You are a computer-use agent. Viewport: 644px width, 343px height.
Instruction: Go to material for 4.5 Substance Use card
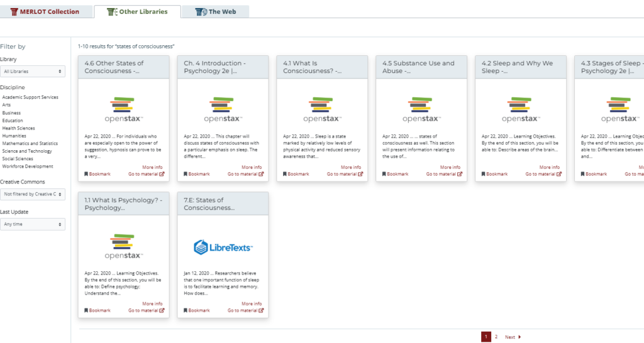pyautogui.click(x=444, y=174)
